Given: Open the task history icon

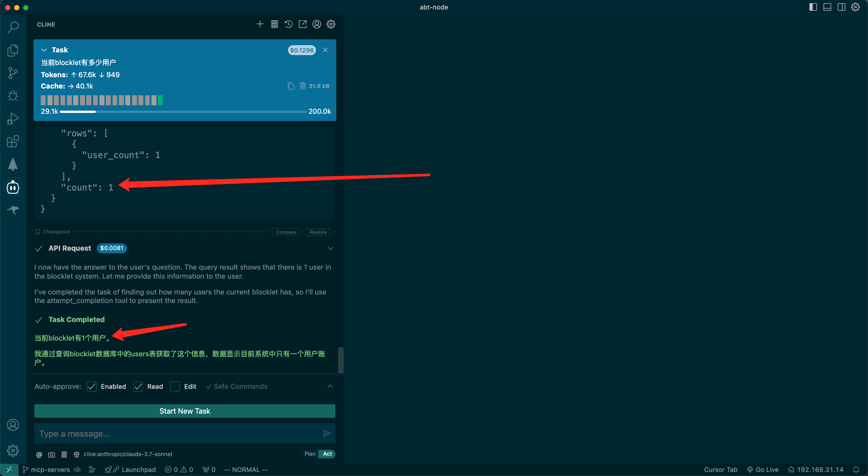Looking at the screenshot, I should click(288, 24).
